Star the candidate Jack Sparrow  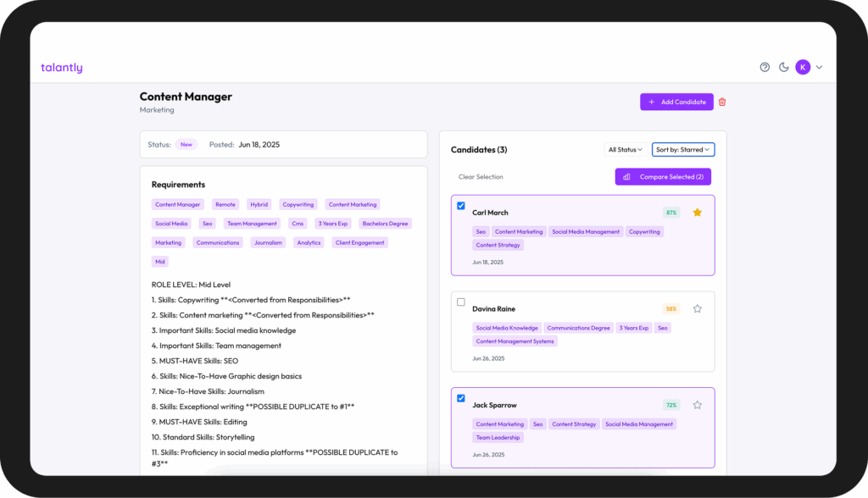pyautogui.click(x=698, y=406)
